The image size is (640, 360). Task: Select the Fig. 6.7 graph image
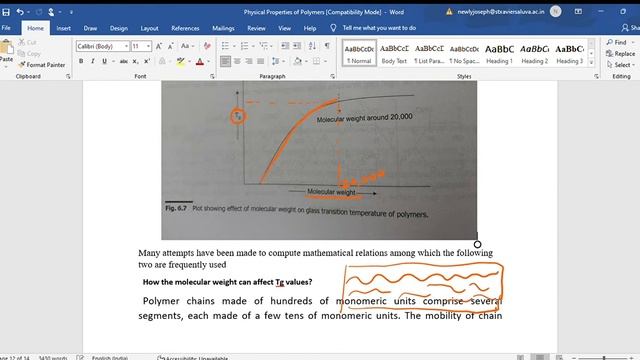coord(319,160)
